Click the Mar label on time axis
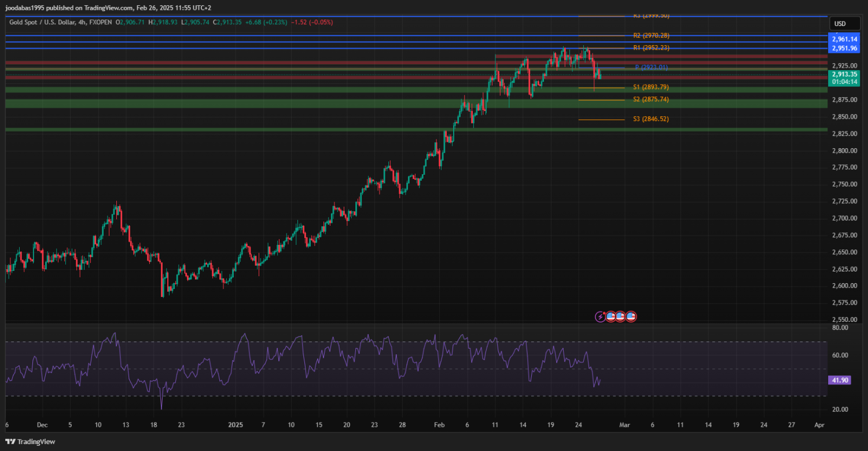 pos(624,424)
